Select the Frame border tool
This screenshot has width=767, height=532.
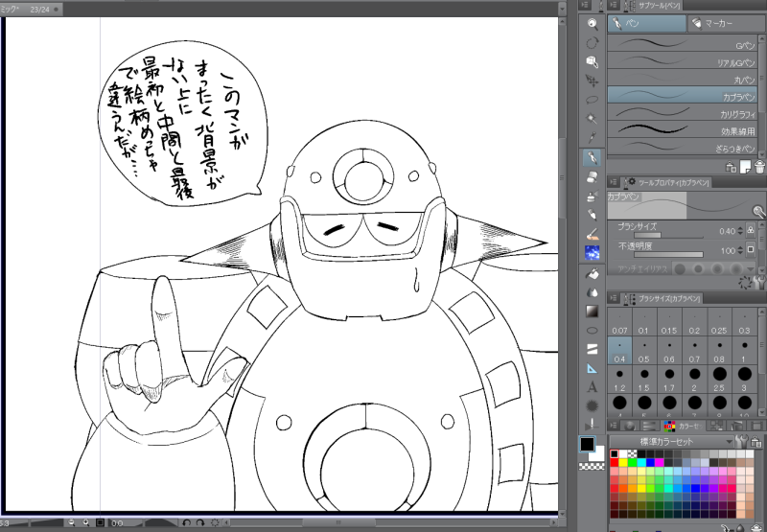click(593, 349)
